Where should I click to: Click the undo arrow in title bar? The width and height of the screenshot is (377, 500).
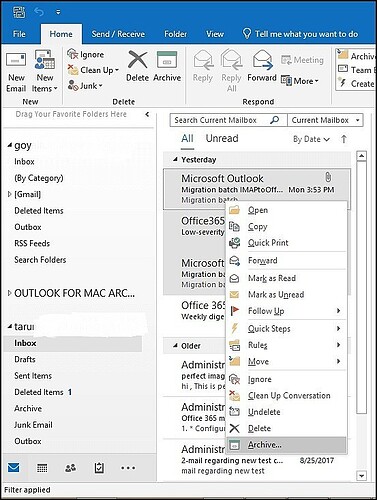pyautogui.click(x=39, y=12)
